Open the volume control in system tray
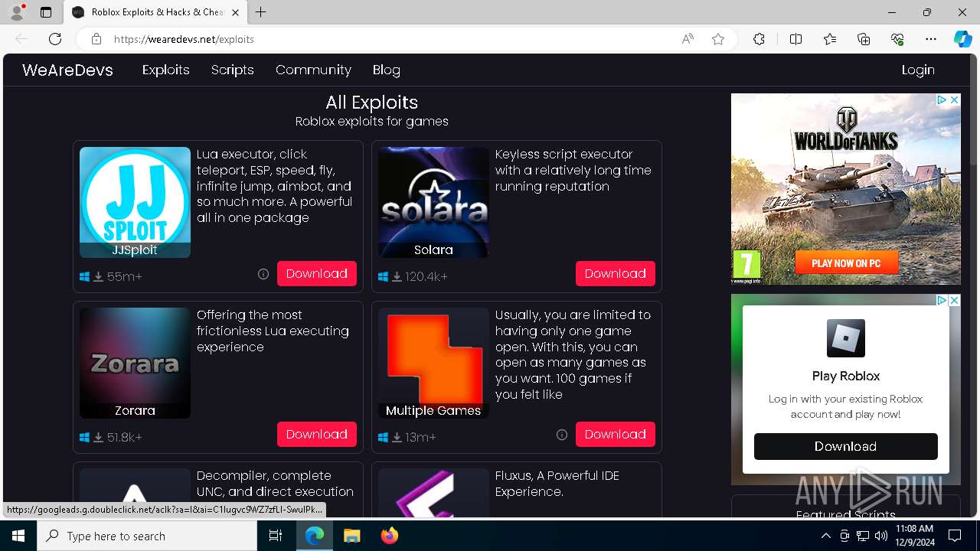Screen dimensions: 980x551 881,536
